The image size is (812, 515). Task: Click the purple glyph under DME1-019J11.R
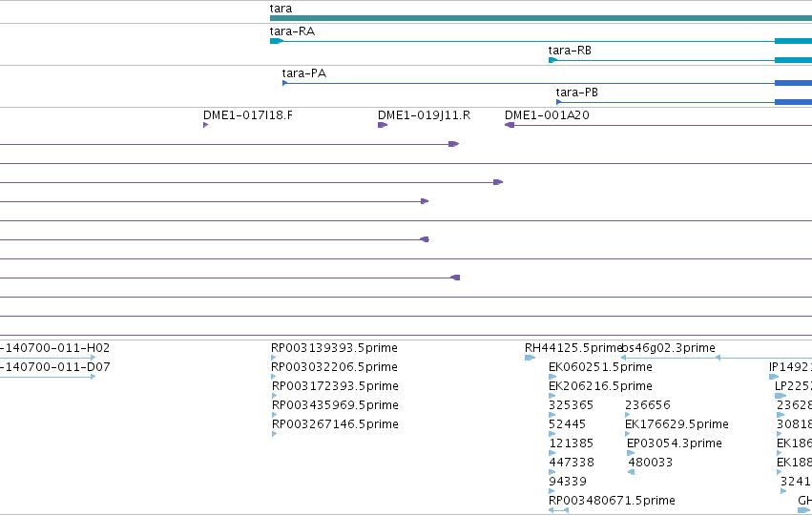[383, 125]
